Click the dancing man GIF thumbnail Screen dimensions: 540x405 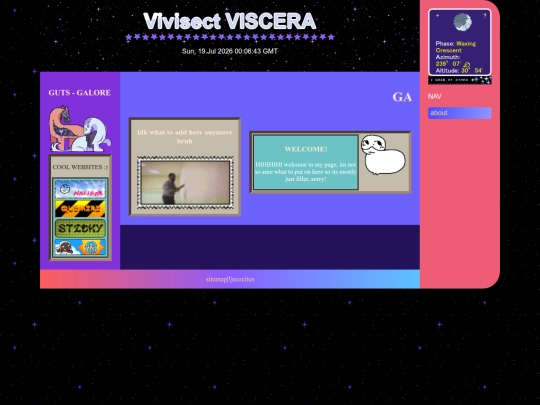click(185, 183)
